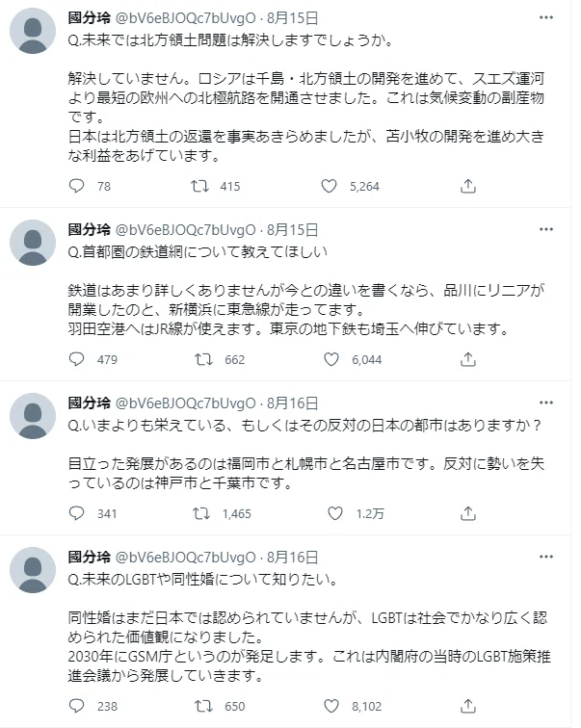Open more options on the 日本の都市 tweet

[x=546, y=403]
